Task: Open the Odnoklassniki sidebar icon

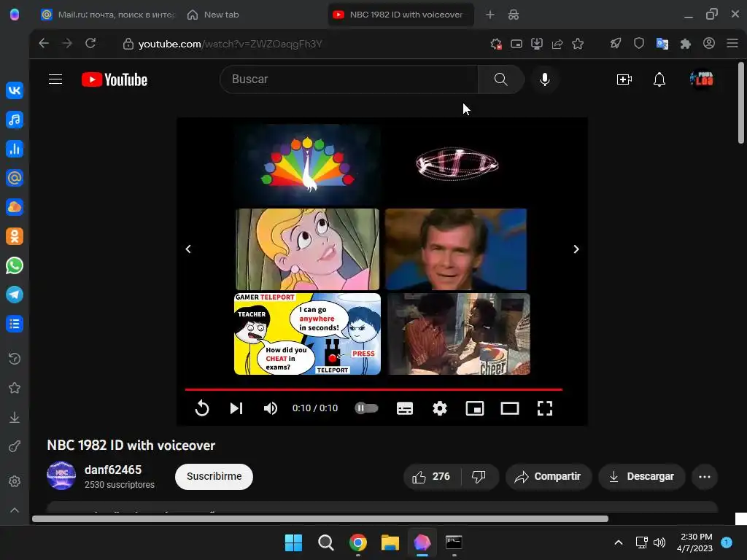Action: tap(15, 236)
